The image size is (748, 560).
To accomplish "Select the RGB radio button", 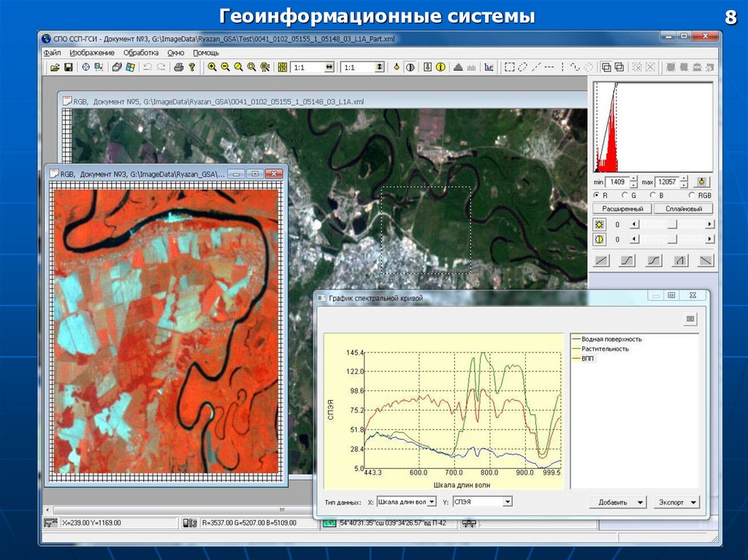I will tap(692, 196).
